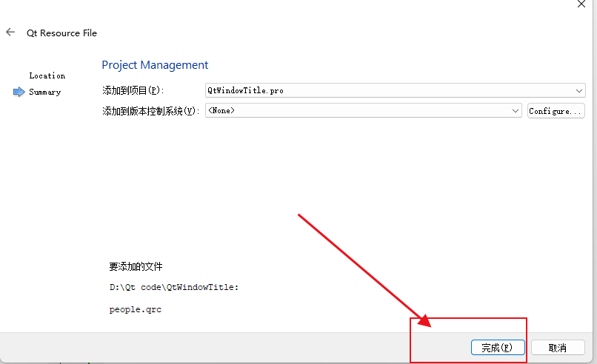Click the 添加到项目(P) label
Image resolution: width=597 pixels, height=364 pixels.
pos(133,90)
